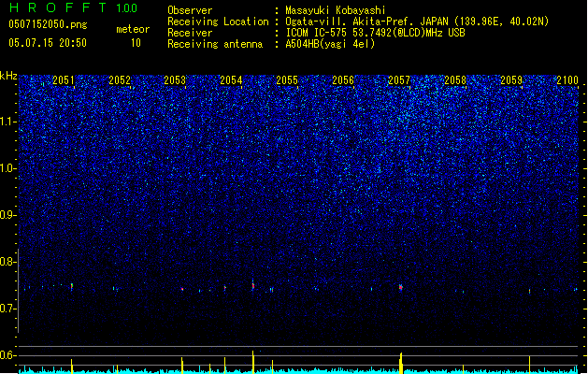Click the 0.8 kHz frequency label
588x374 pixels.
(8, 262)
